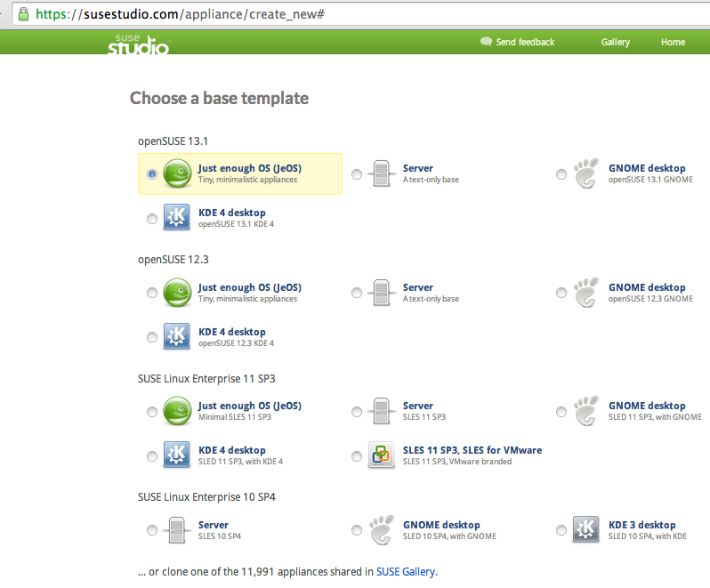Click the SLES for VMware icon

click(382, 455)
